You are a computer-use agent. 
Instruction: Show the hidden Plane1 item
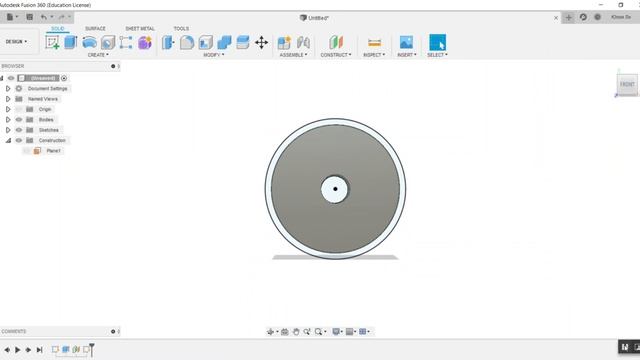coord(27,151)
